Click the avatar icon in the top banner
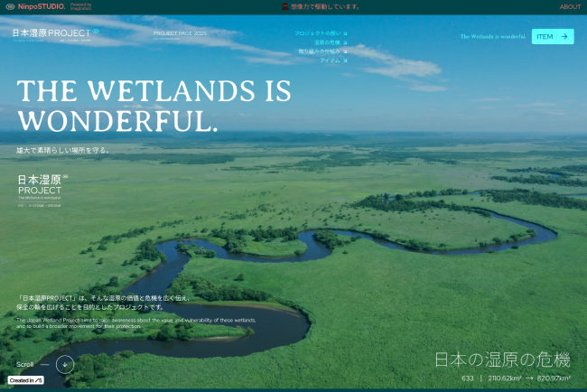Viewport: 587px width, 392px height. (x=285, y=6)
